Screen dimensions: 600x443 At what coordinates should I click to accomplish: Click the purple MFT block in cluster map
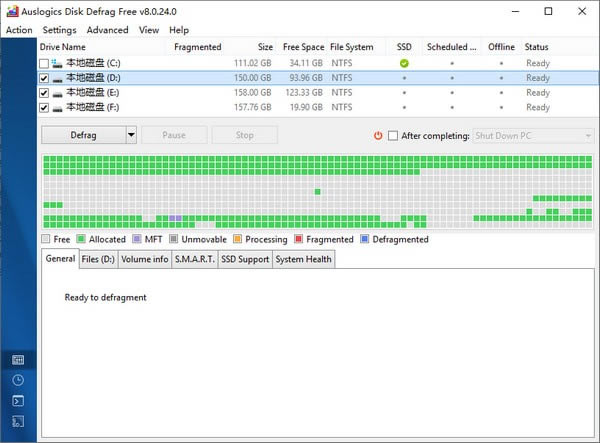(175, 218)
